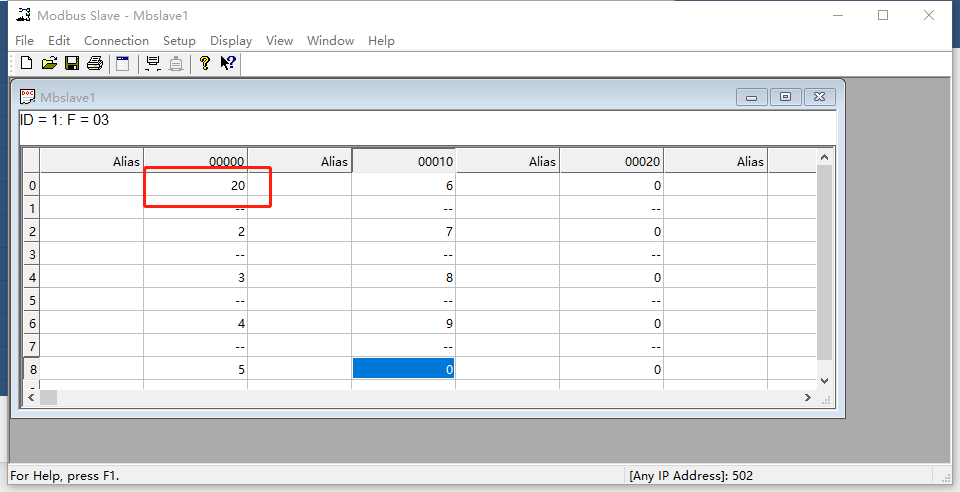960x492 pixels.
Task: Click the Mbslave1 child window title bar text
Action: pyautogui.click(x=67, y=97)
